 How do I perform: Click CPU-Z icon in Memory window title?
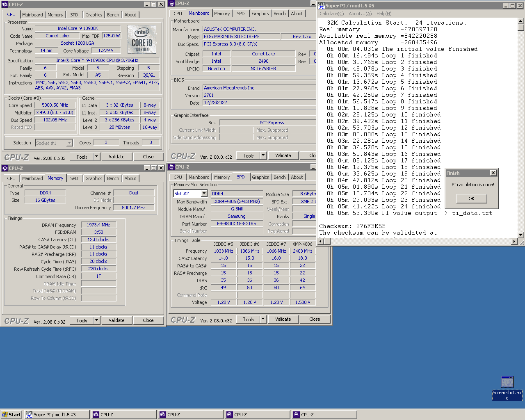tap(5, 168)
